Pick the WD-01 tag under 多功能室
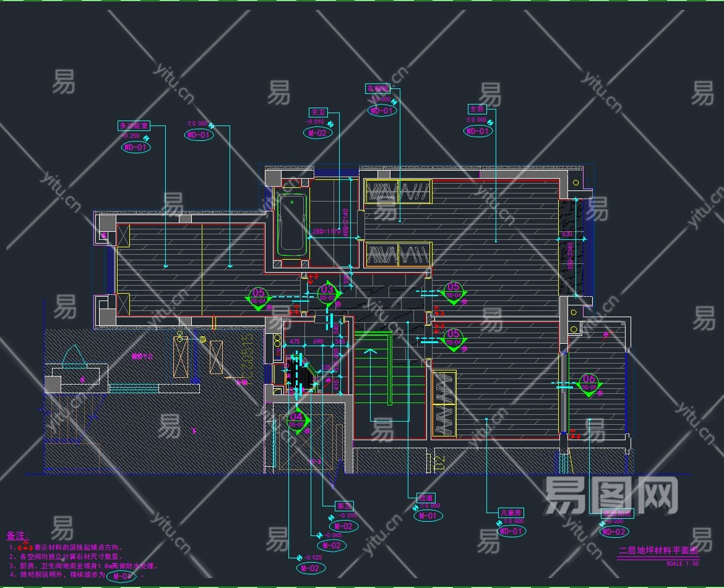The height and width of the screenshot is (588, 724). click(x=136, y=147)
